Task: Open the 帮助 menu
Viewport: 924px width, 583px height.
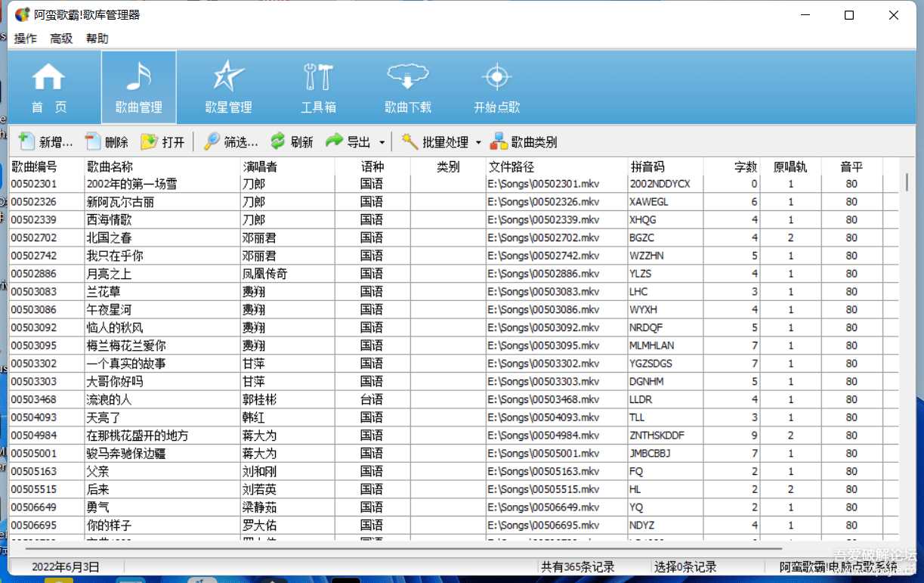Action: (97, 39)
